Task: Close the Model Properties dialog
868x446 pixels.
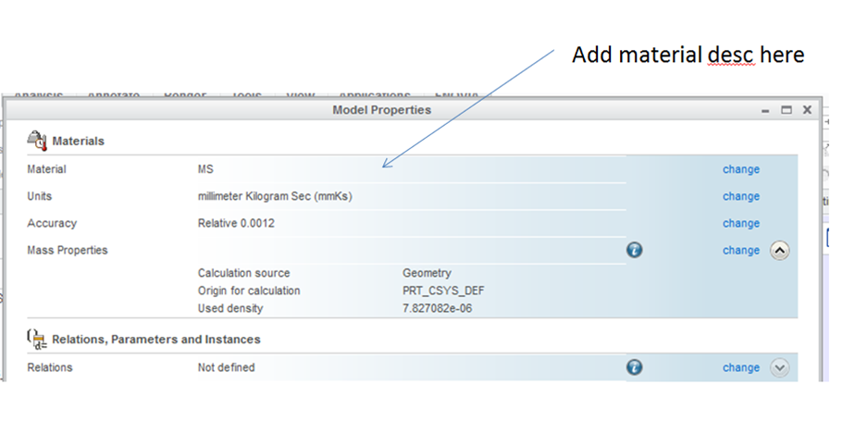Action: tap(807, 109)
